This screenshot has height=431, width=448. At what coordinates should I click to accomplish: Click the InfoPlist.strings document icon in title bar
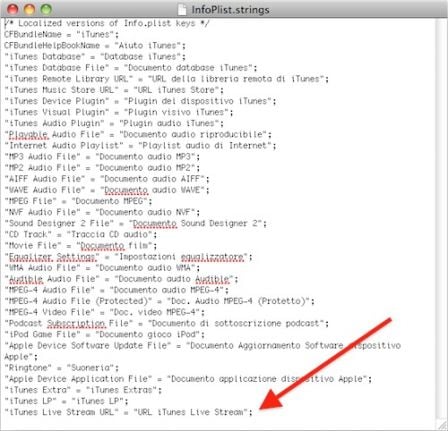point(182,10)
